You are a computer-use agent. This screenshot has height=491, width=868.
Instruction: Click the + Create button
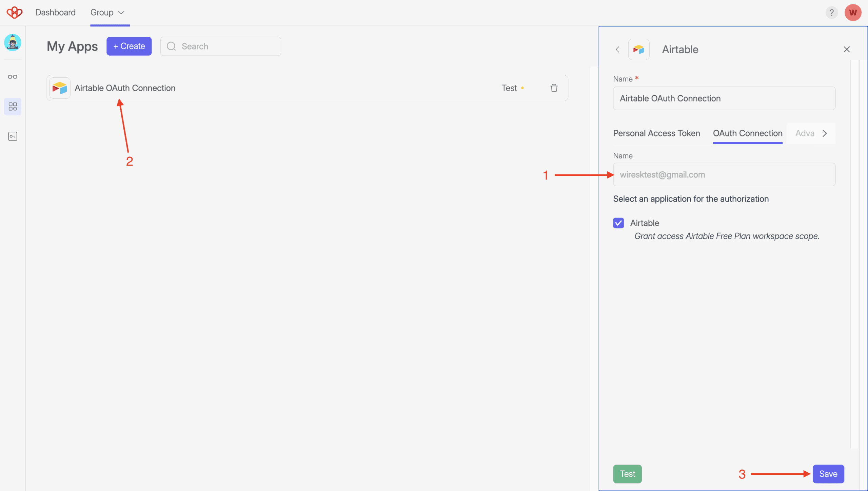pyautogui.click(x=129, y=46)
